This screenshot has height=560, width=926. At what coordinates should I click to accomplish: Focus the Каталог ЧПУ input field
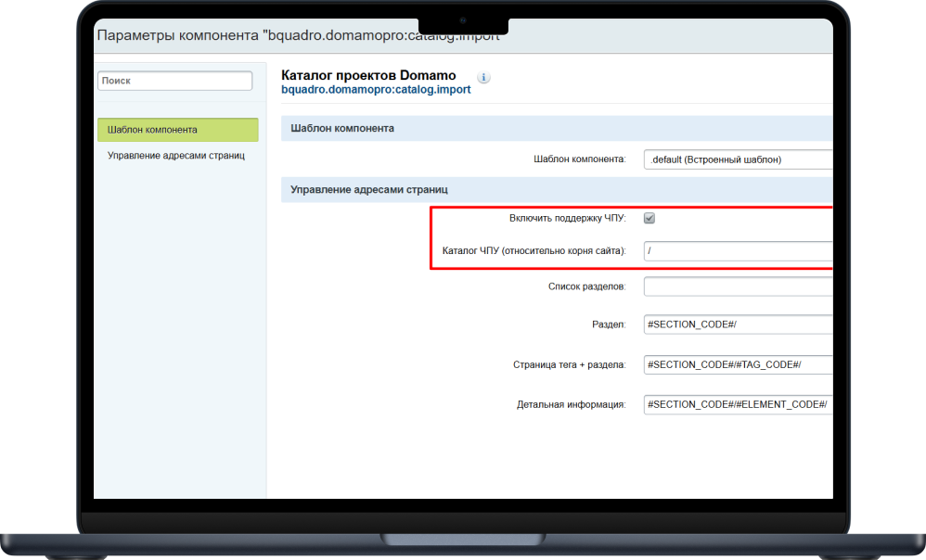738,251
